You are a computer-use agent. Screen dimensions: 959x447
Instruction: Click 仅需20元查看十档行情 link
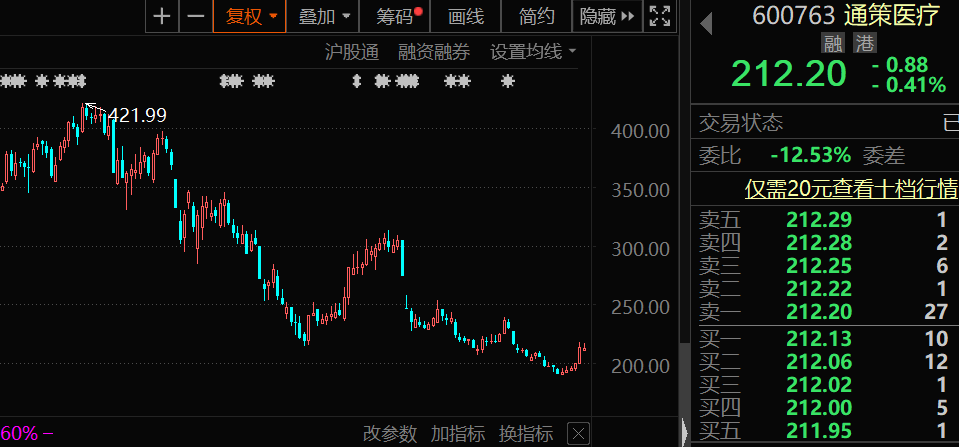point(850,189)
